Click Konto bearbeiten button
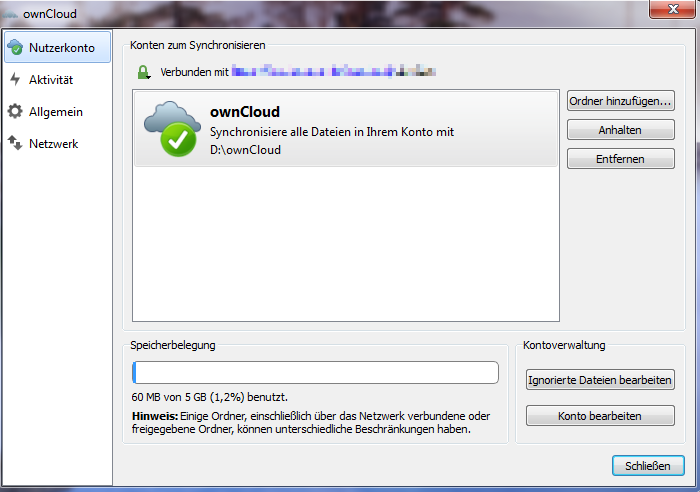Image resolution: width=700 pixels, height=492 pixels. 600,416
